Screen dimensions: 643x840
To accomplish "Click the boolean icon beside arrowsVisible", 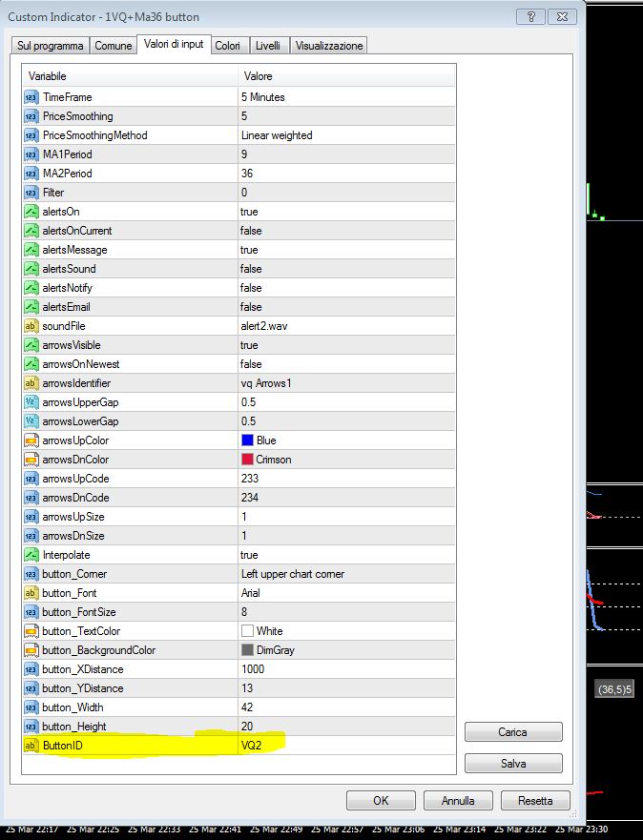I will pos(31,345).
